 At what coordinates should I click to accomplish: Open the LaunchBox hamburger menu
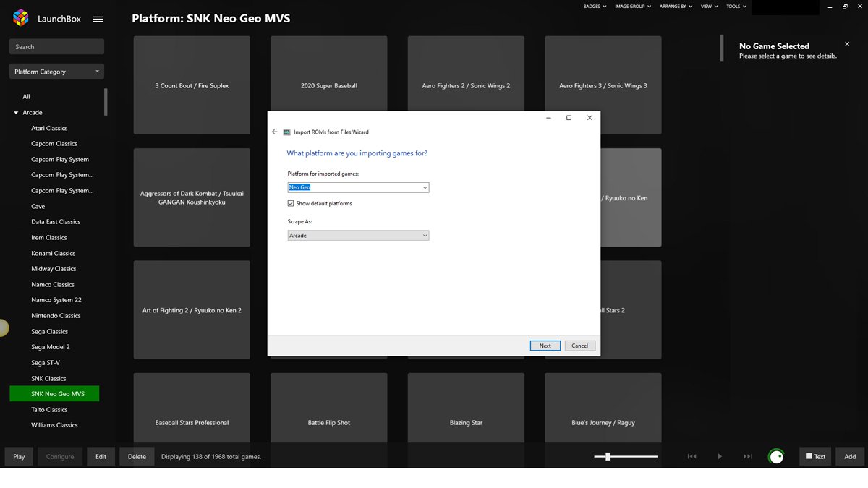(x=98, y=20)
